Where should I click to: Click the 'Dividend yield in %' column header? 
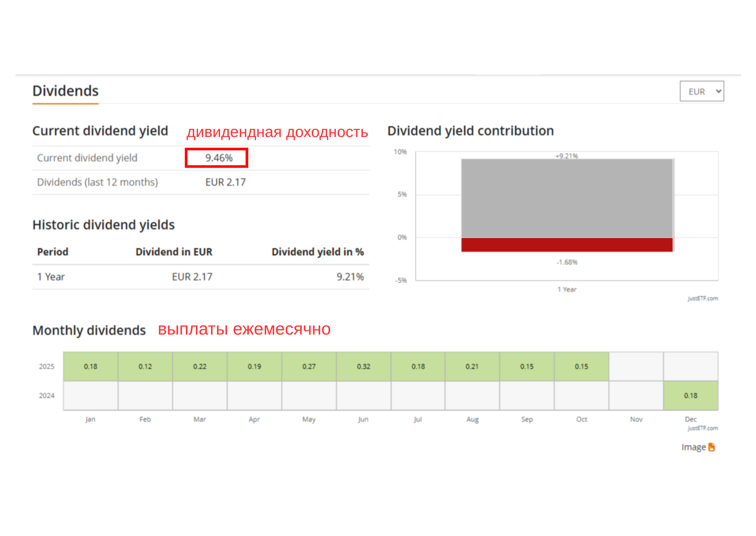point(318,252)
